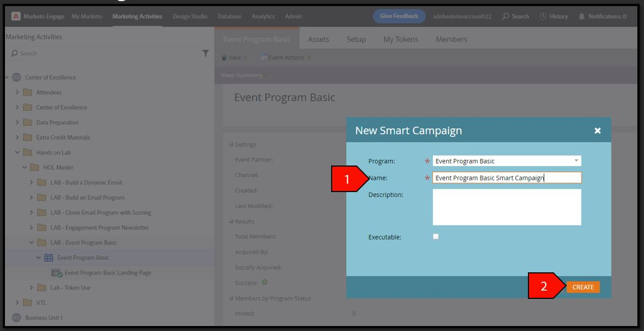Click the VTL folder icon

click(x=28, y=303)
